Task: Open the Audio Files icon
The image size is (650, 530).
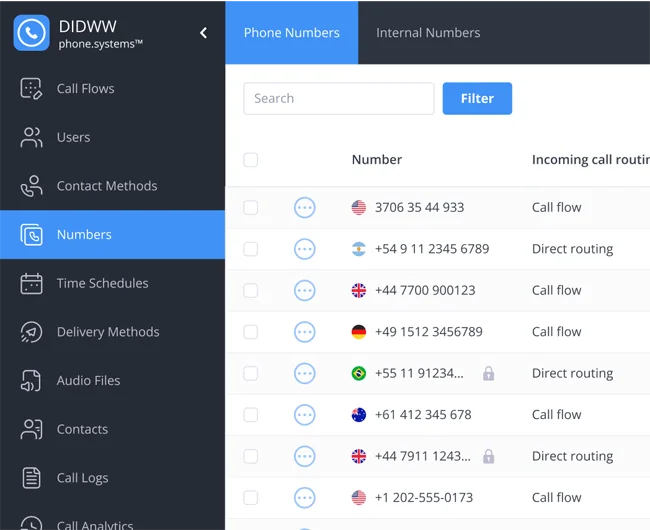Action: [31, 380]
